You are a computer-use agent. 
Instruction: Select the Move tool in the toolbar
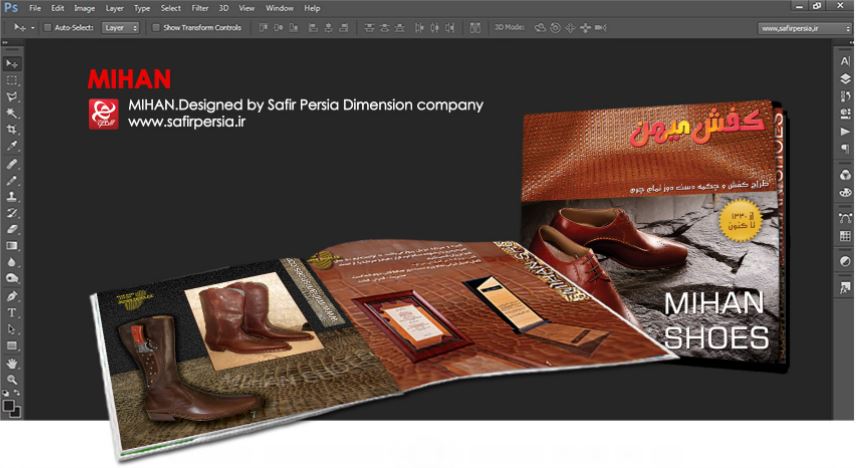tap(12, 63)
